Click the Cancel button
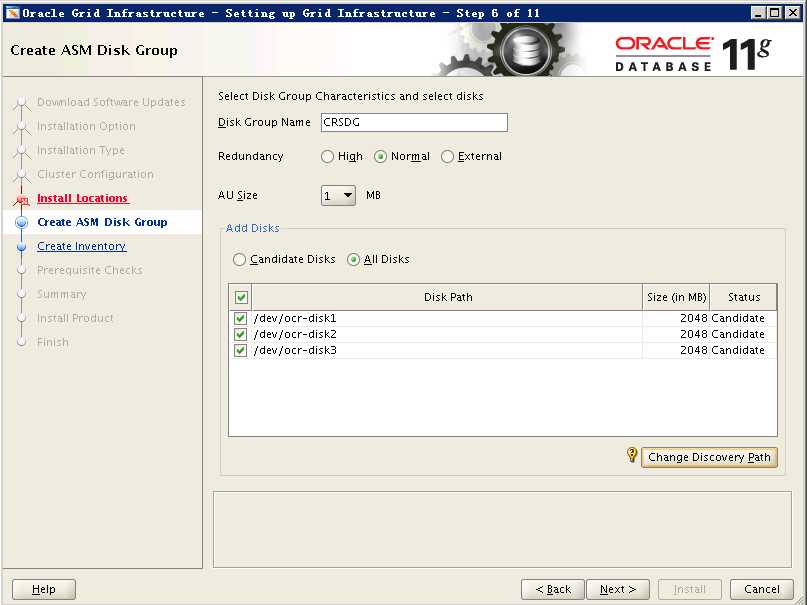The height and width of the screenshot is (605, 807). [762, 589]
